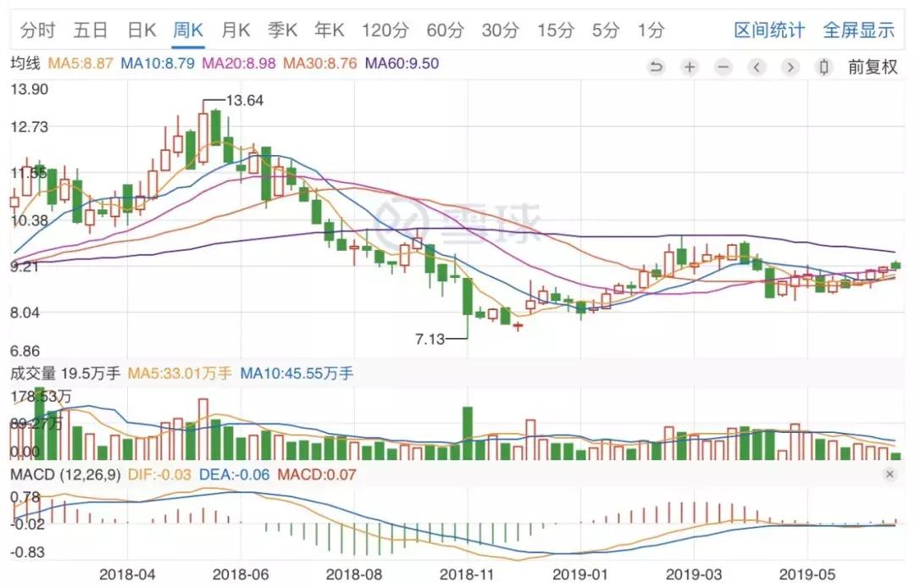Zoom out using the minus icon

(723, 67)
